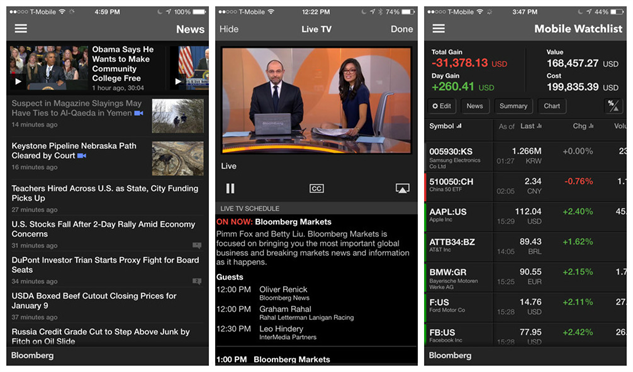Open the hamburger menu on News screen

[x=21, y=29]
